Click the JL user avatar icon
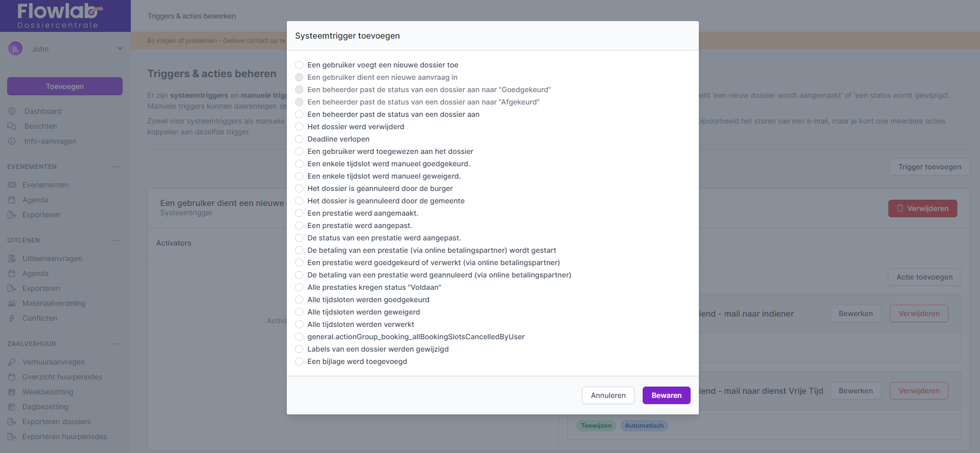This screenshot has width=980, height=453. (15, 49)
